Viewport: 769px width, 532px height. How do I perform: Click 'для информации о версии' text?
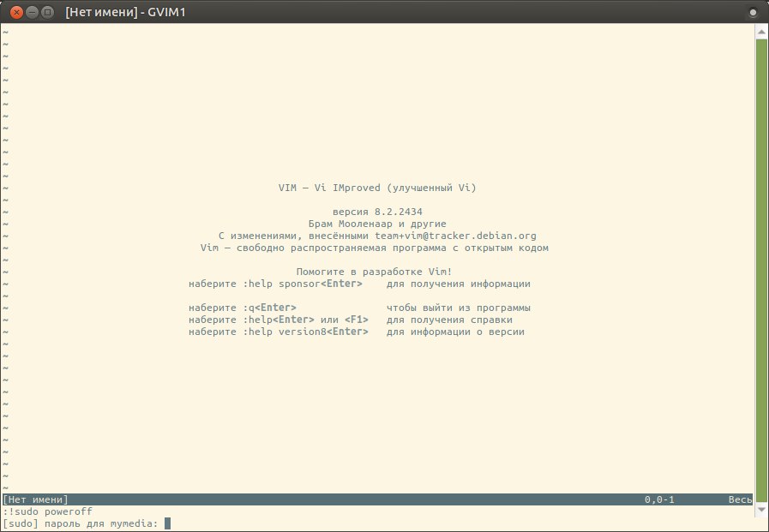455,332
